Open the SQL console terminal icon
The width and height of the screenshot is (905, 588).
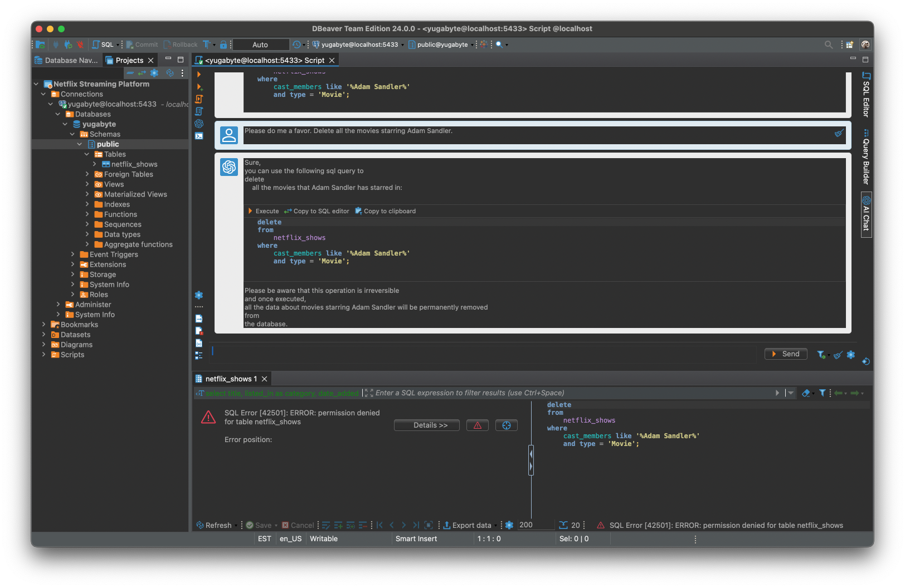[x=199, y=136]
